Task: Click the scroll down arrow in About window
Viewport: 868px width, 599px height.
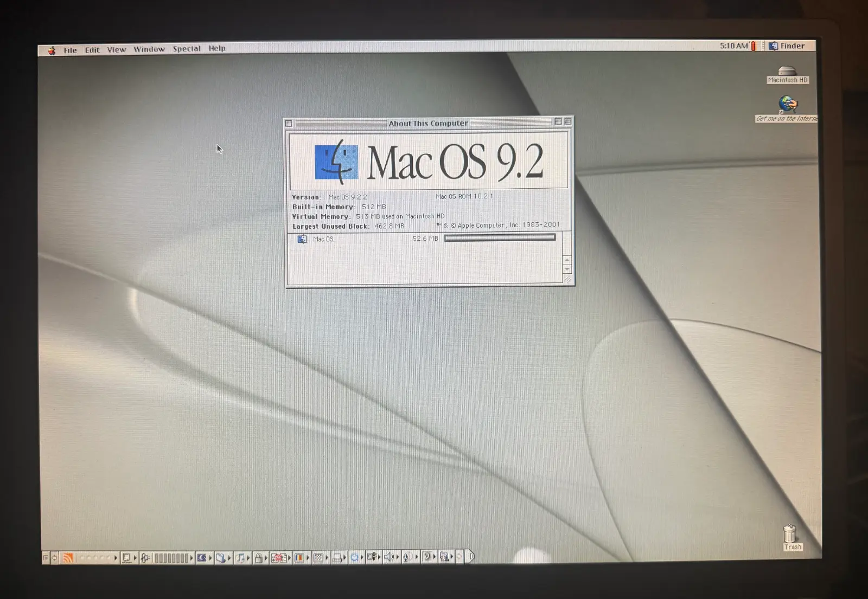Action: (x=567, y=269)
